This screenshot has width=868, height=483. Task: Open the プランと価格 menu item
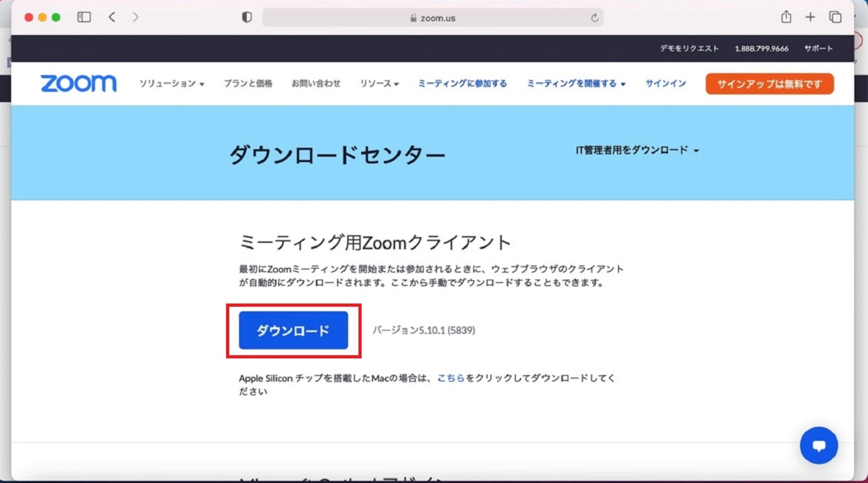(248, 83)
